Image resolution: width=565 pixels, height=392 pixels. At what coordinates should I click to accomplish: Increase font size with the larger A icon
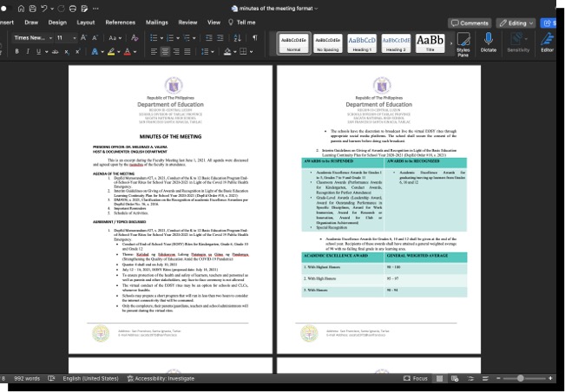(83, 38)
